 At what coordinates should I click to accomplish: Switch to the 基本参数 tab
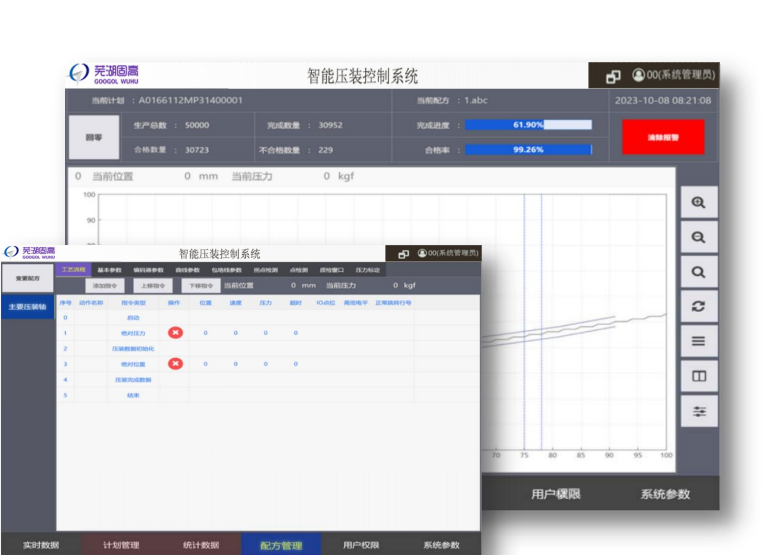pyautogui.click(x=109, y=270)
